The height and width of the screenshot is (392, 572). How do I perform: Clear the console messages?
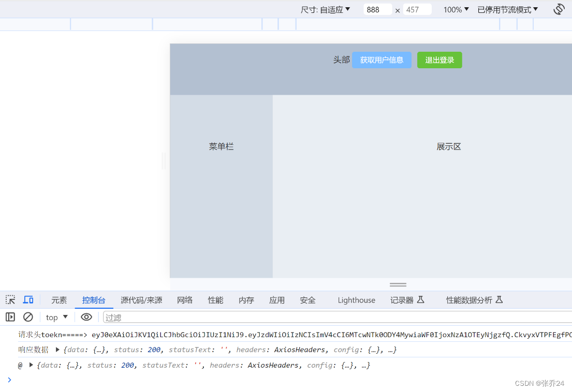[28, 317]
